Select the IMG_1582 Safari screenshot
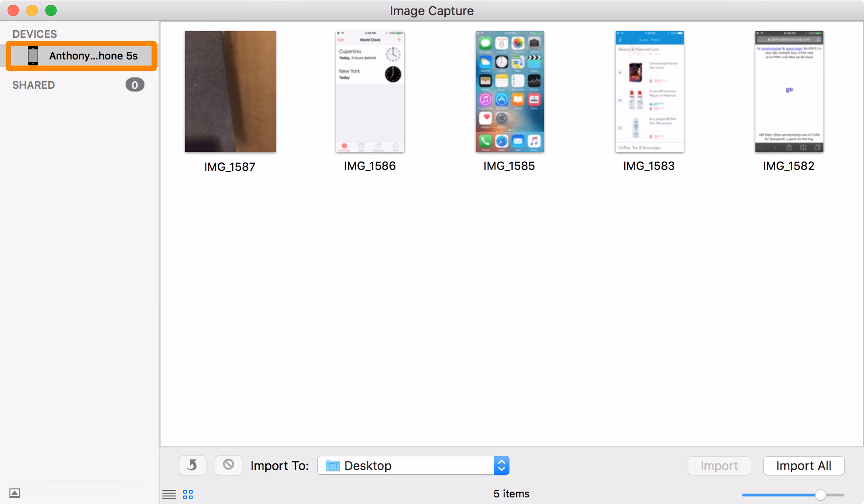This screenshot has width=864, height=504. tap(788, 92)
